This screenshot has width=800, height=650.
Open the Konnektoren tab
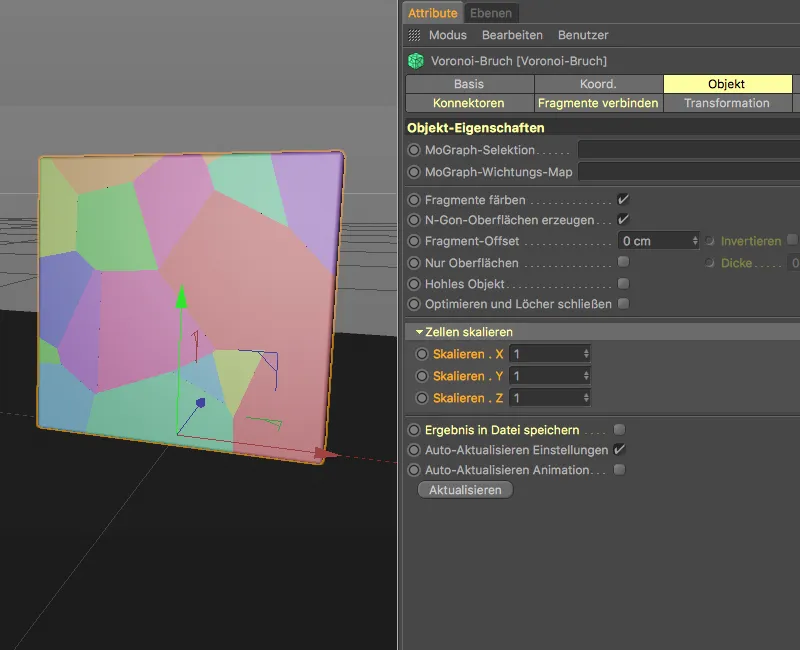click(469, 103)
